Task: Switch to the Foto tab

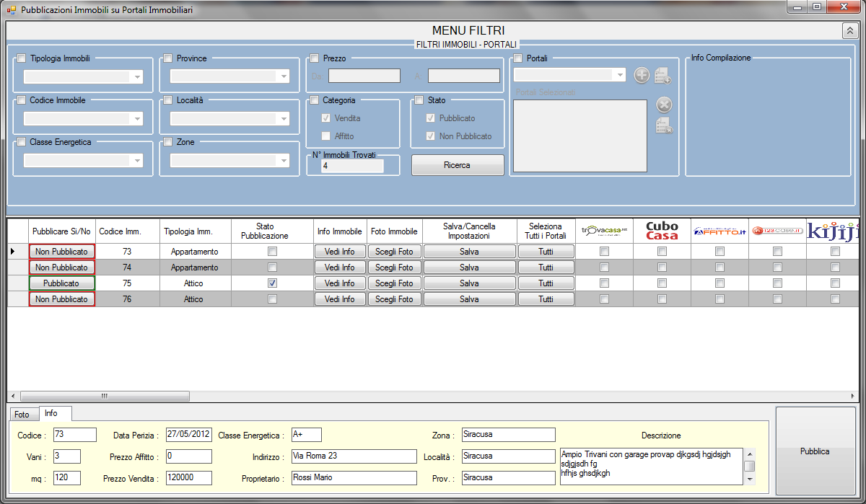Action: pyautogui.click(x=22, y=415)
